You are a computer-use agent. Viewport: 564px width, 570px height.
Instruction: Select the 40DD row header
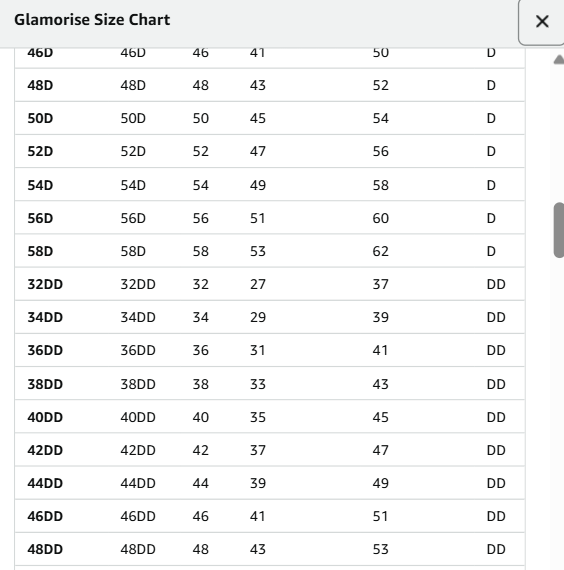(x=45, y=417)
